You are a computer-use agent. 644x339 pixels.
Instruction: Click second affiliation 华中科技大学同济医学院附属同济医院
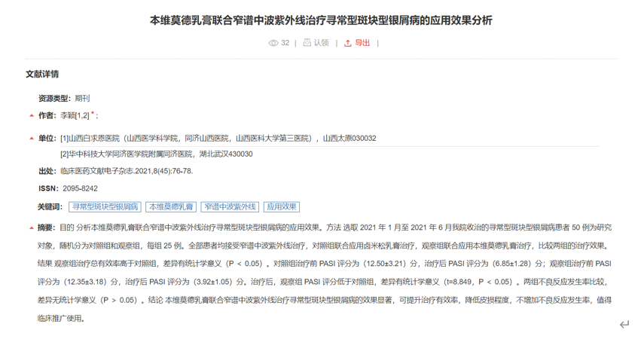(x=131, y=154)
